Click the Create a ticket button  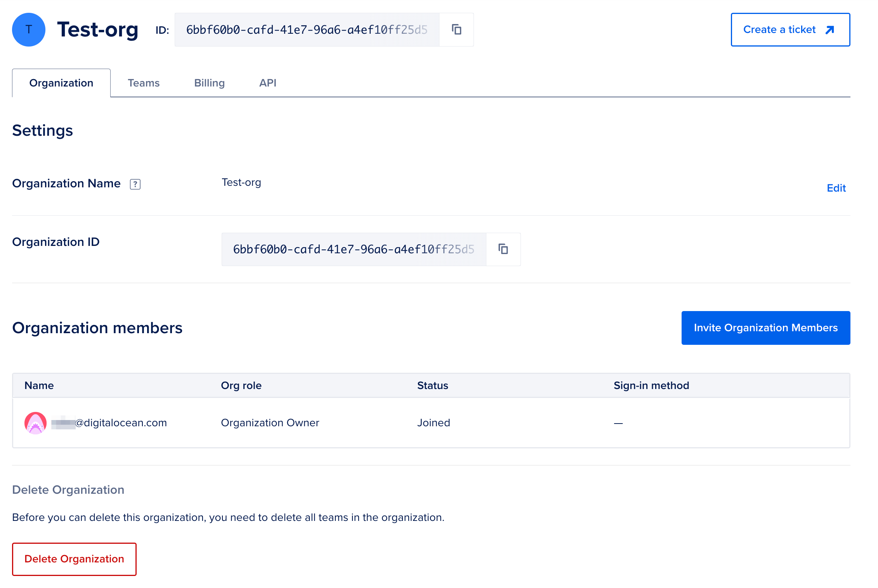coord(790,29)
